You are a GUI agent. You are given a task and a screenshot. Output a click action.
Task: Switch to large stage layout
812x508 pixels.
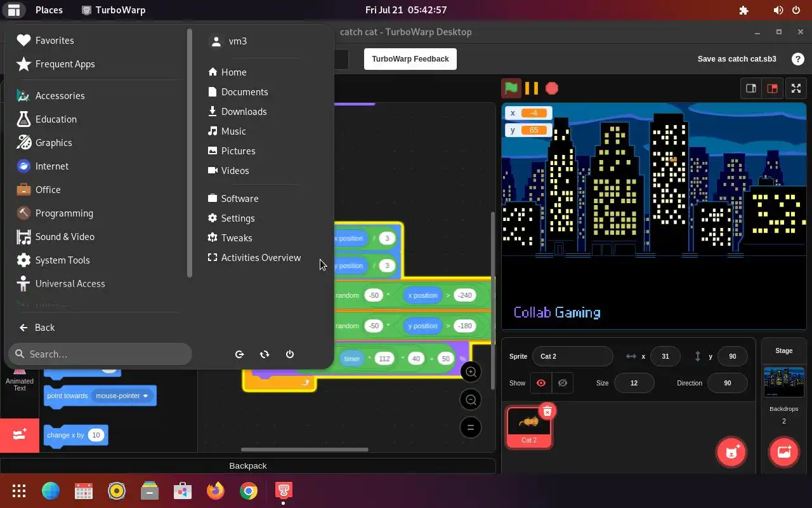(x=772, y=88)
